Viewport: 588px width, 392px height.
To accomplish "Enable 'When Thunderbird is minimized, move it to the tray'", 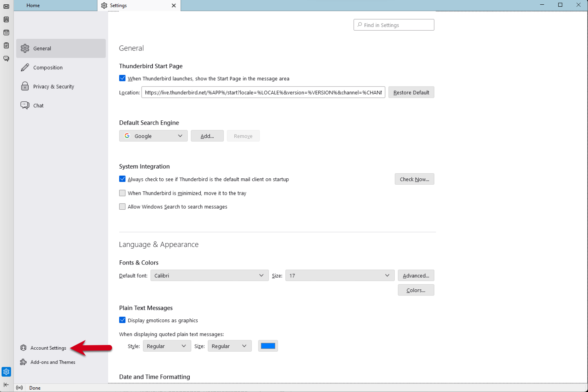I will (x=122, y=193).
